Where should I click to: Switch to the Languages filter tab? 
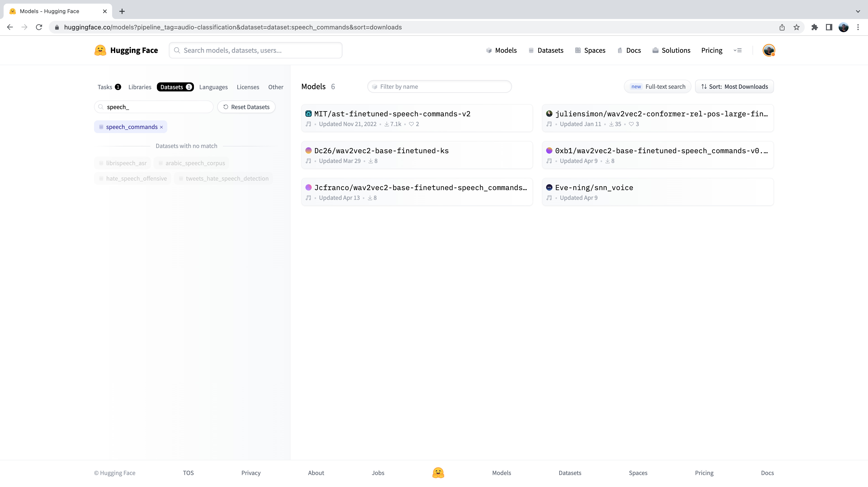(213, 87)
